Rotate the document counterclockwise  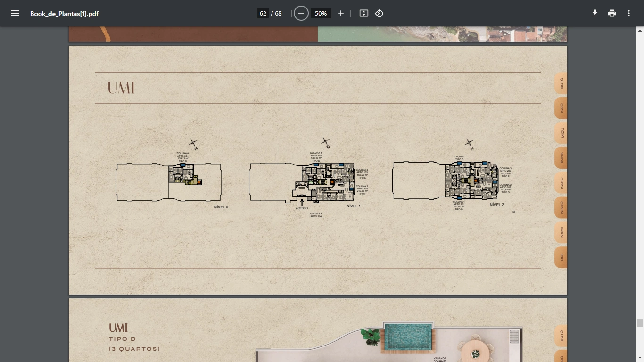click(x=379, y=13)
